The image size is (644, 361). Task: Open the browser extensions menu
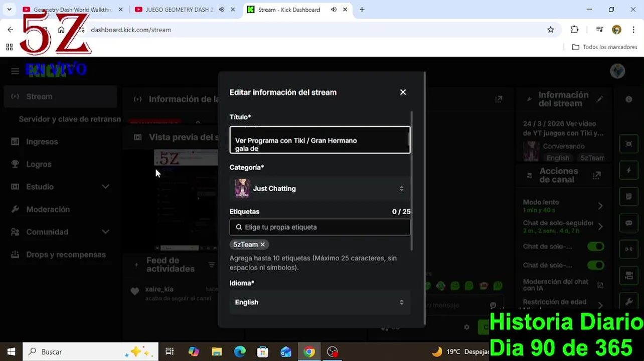[x=575, y=30]
